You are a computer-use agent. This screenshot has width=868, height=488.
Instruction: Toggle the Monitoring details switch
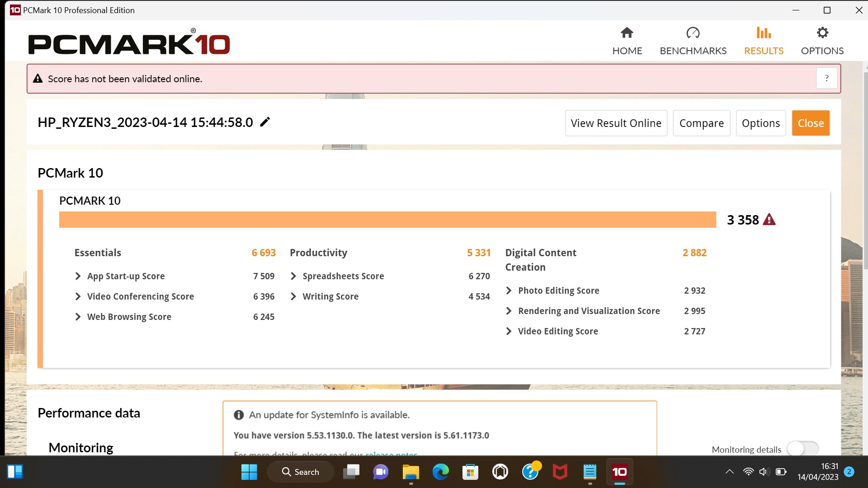pyautogui.click(x=802, y=449)
